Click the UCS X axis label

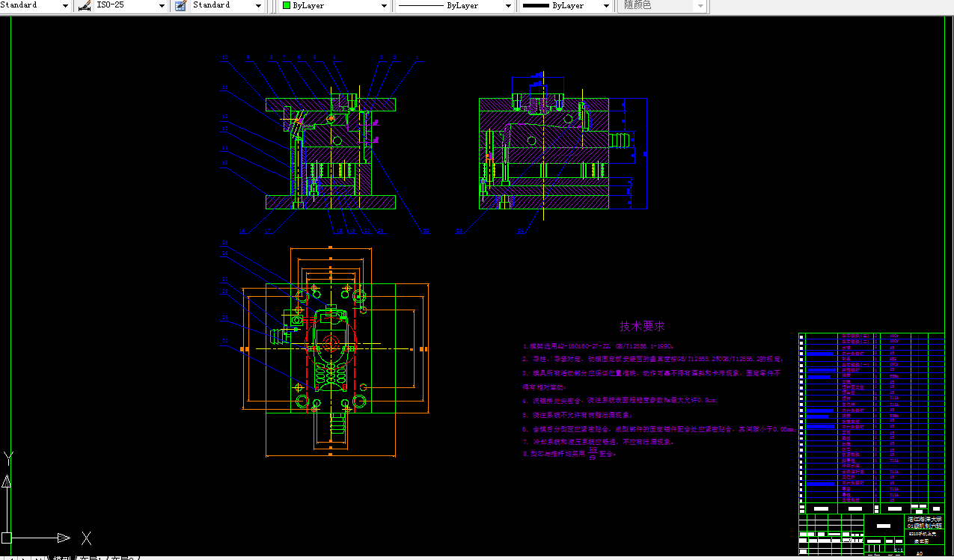click(x=86, y=538)
